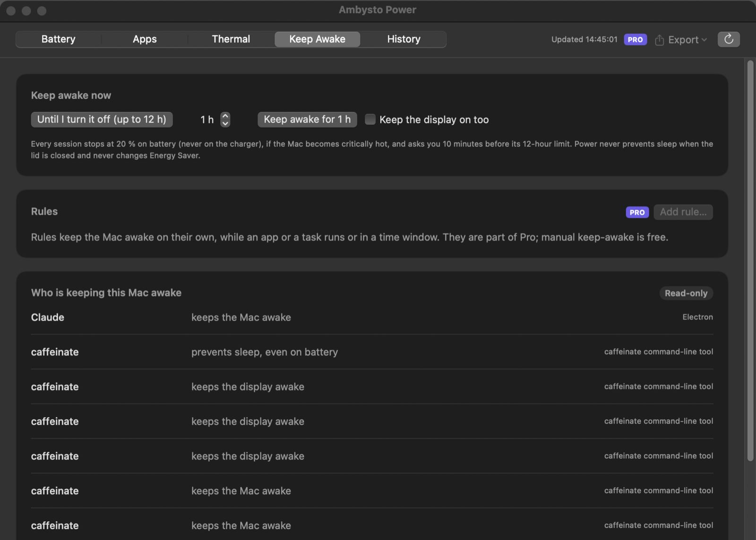This screenshot has width=756, height=540.
Task: Enable "Keep the display on too" checkbox
Action: pos(370,120)
